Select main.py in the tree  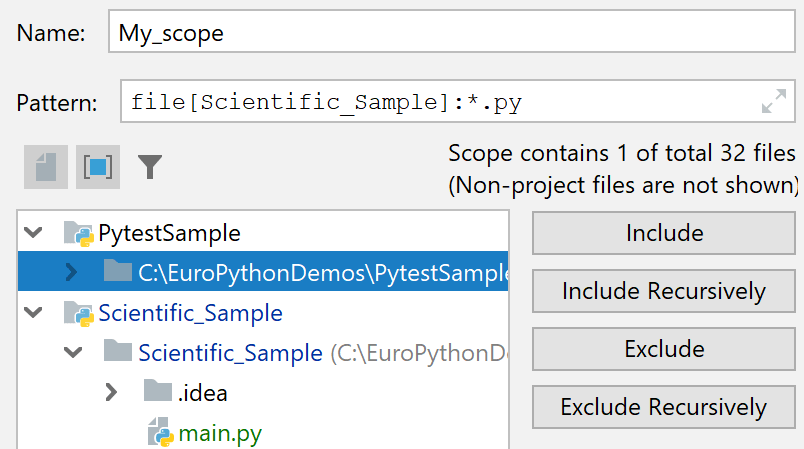coord(219,434)
